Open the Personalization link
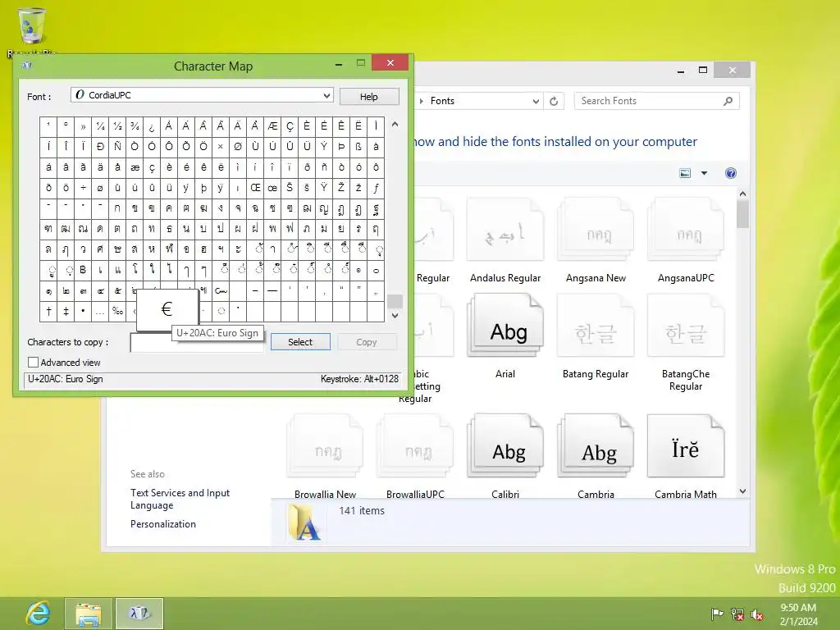Viewport: 840px width, 630px height. click(x=163, y=524)
